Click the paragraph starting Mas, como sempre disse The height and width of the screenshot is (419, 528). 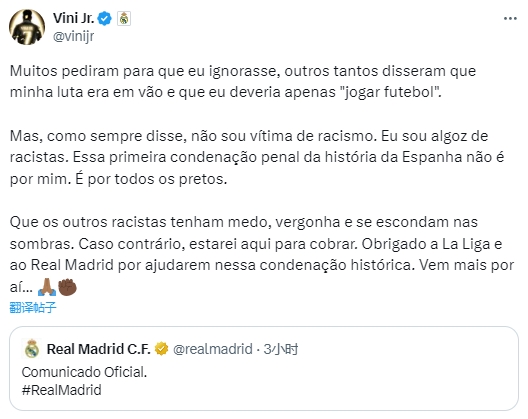[257, 157]
